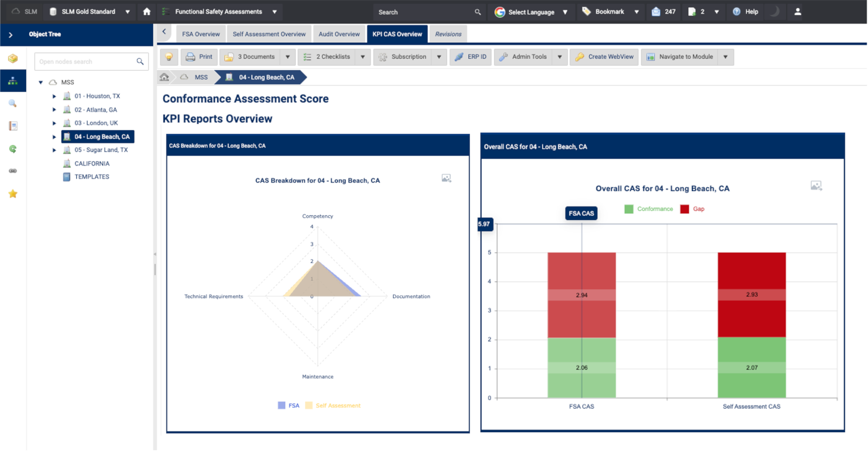Open the messages inbox showing 247
The width and height of the screenshot is (868, 452).
(x=663, y=12)
